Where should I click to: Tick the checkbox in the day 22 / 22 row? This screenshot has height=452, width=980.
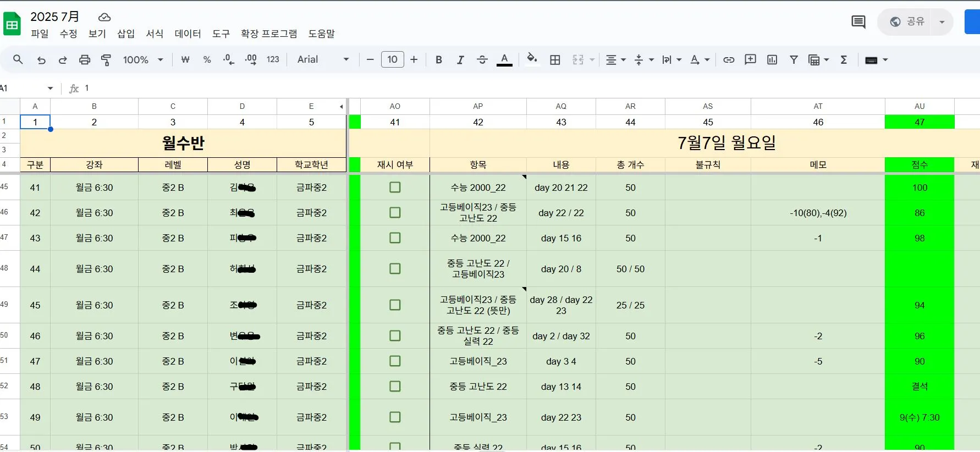pos(395,213)
